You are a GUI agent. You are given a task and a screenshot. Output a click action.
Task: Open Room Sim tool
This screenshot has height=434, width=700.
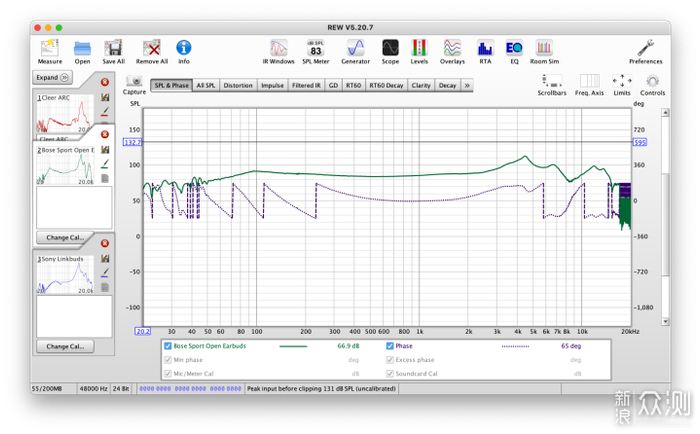tap(544, 47)
